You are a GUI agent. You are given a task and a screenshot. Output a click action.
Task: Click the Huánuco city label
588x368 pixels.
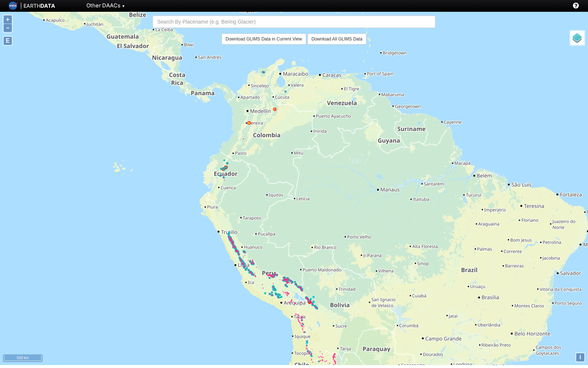point(253,247)
